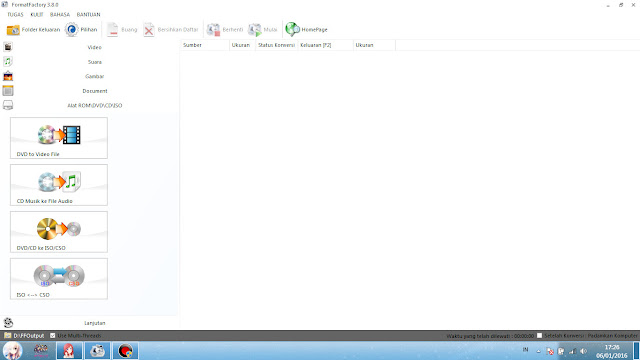Viewport: 640px width, 360px height.
Task: Open the Folder Keluaran output folder icon
Action: click(x=13, y=30)
